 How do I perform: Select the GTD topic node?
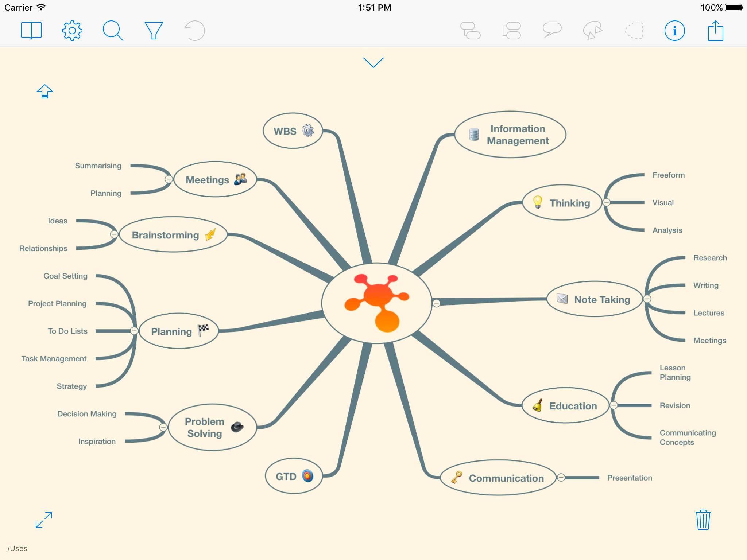[x=294, y=476]
